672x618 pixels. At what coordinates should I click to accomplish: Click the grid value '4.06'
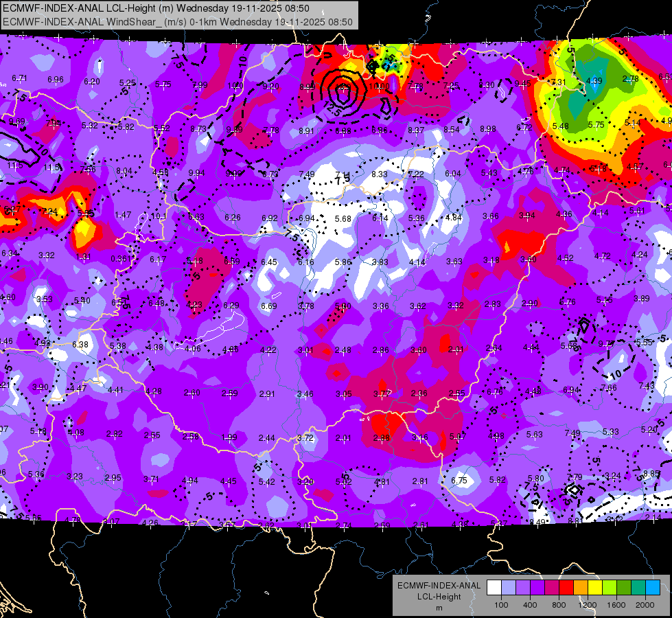pos(192,349)
